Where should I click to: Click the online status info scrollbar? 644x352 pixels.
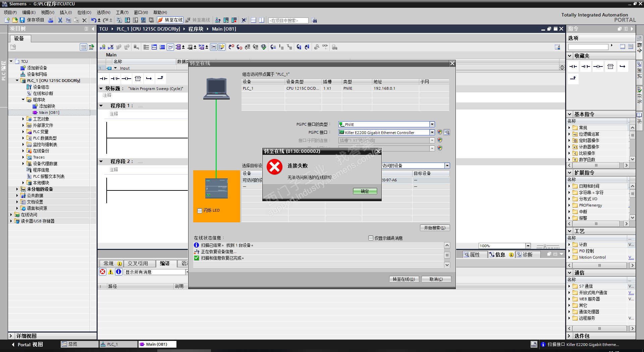[447, 255]
